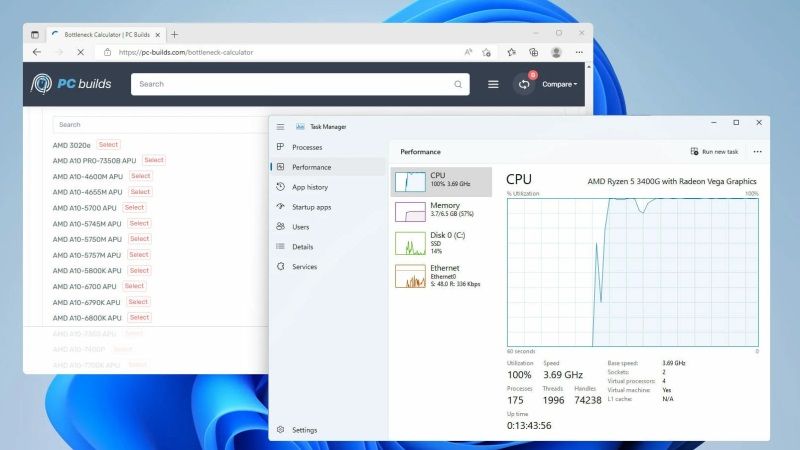Select AMD A10-6790K APU
This screenshot has width=800, height=450.
point(138,302)
